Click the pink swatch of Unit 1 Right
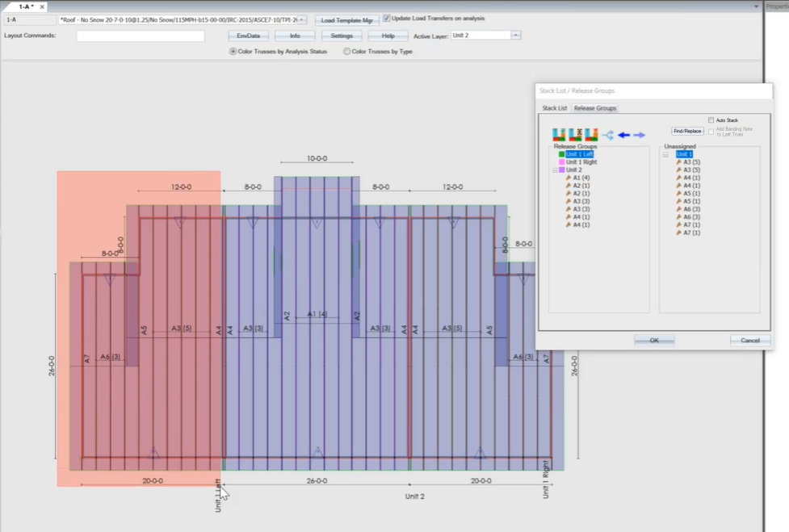Viewport: 789px width, 532px height. pos(561,162)
